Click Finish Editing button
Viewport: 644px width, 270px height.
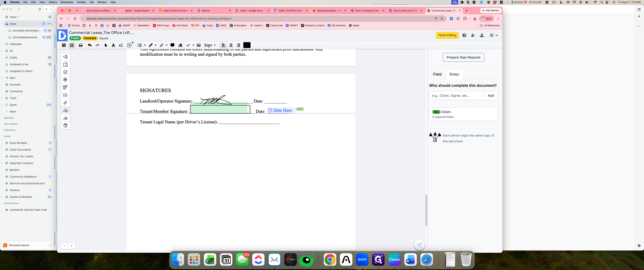click(447, 35)
